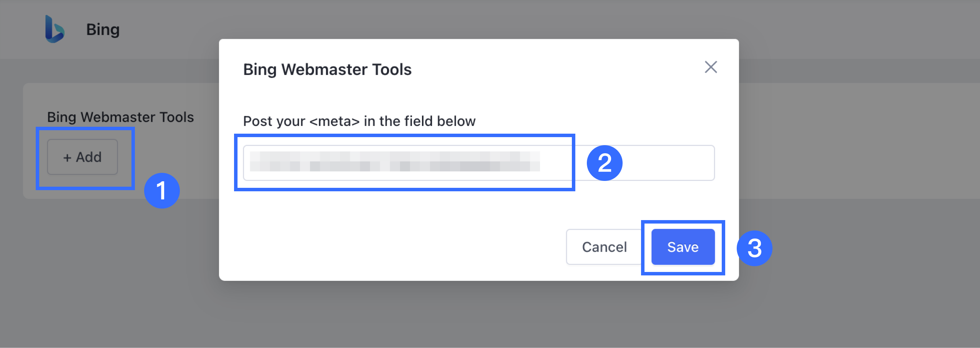Click the dialog title "Bing Webmaster Tools"
The height and width of the screenshot is (348, 980).
coord(327,70)
